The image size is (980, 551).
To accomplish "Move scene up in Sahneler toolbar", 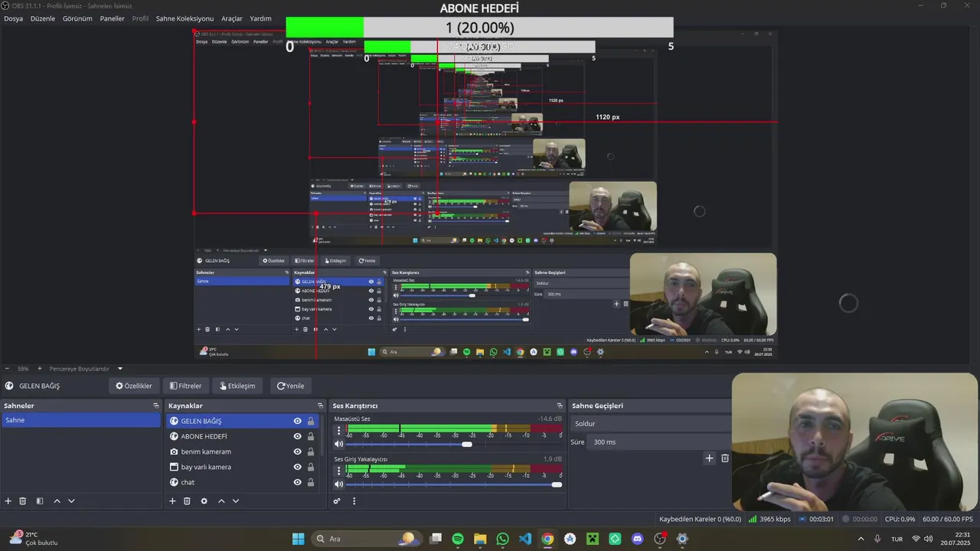I will click(x=57, y=501).
